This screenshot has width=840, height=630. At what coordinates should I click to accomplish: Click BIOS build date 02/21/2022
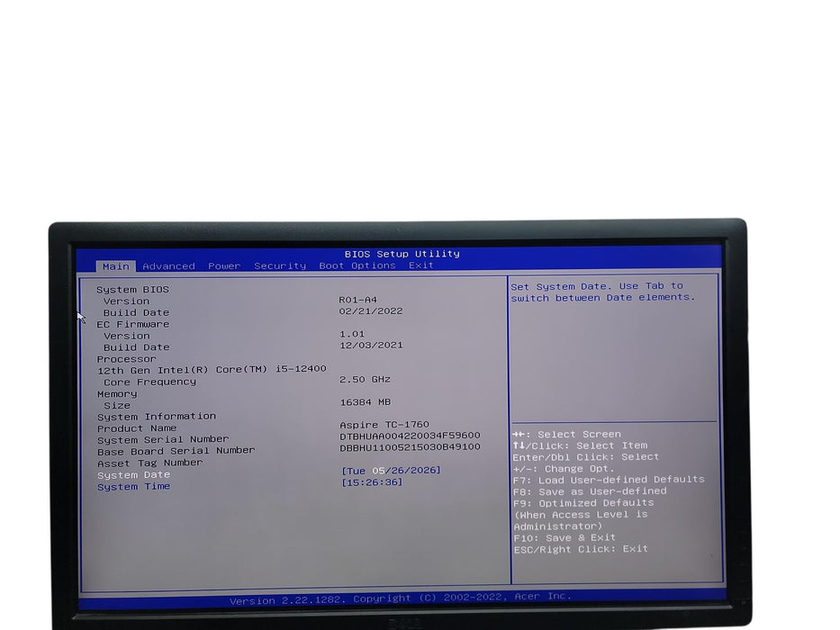(371, 310)
